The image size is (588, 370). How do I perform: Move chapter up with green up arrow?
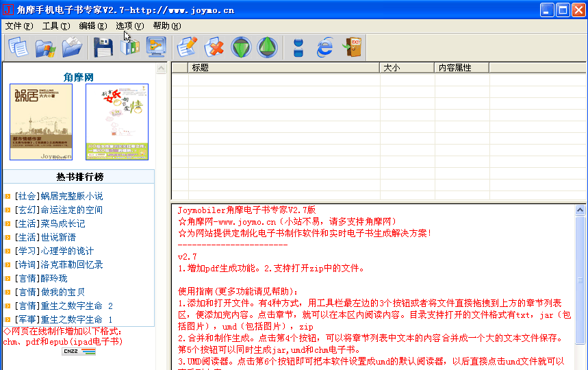(268, 48)
